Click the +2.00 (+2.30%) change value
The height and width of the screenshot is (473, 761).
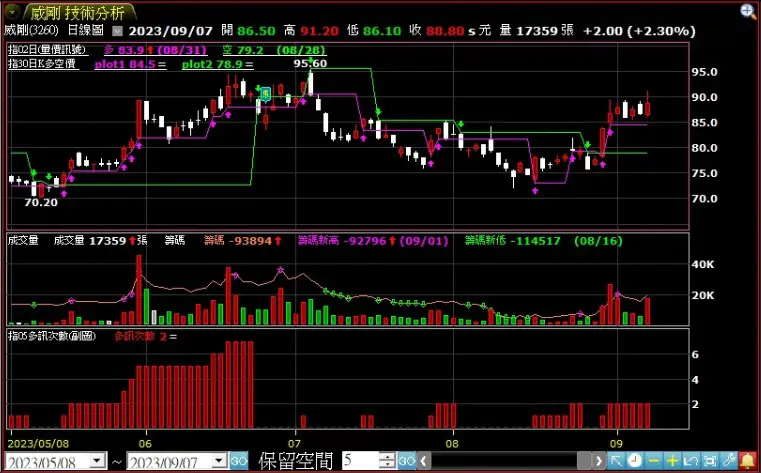click(x=639, y=31)
